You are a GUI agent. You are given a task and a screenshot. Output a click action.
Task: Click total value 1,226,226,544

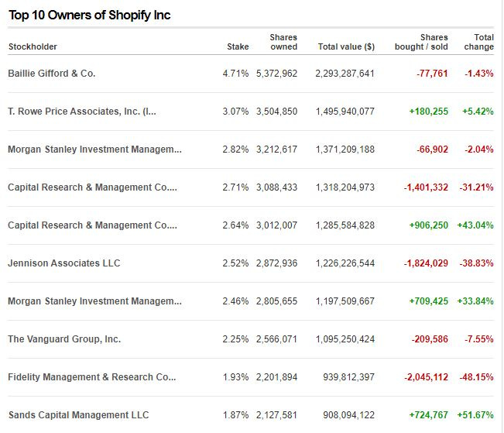[345, 263]
